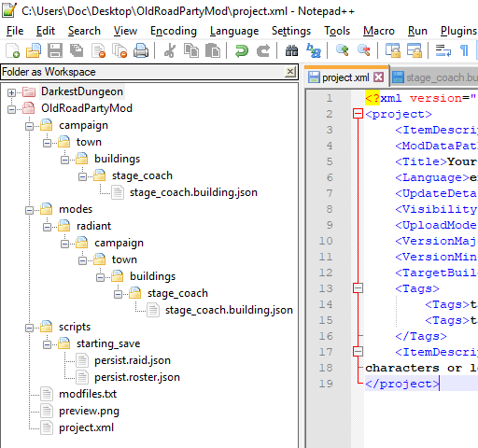
Task: Collapse the top-level campaign folder
Action: click(x=29, y=126)
